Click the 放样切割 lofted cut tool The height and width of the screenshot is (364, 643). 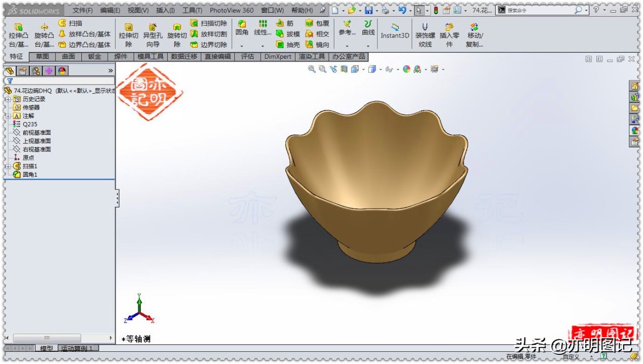coord(208,34)
